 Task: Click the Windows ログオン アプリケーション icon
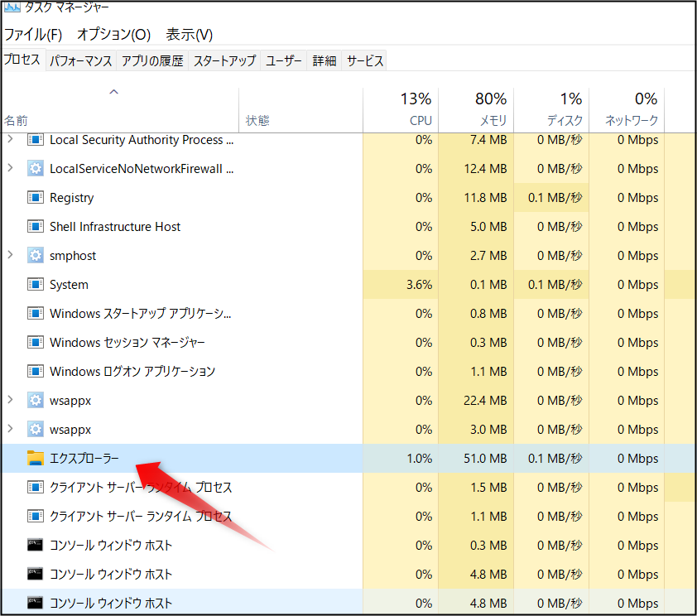35,371
